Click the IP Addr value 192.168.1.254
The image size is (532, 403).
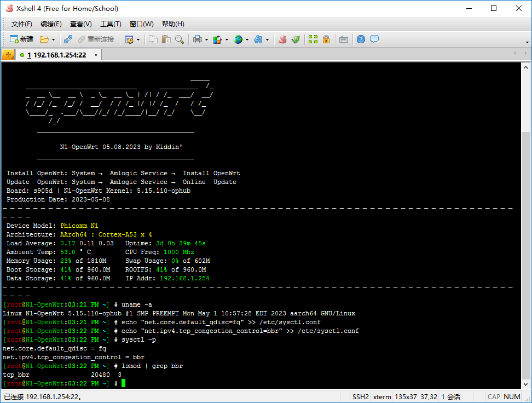tap(184, 278)
